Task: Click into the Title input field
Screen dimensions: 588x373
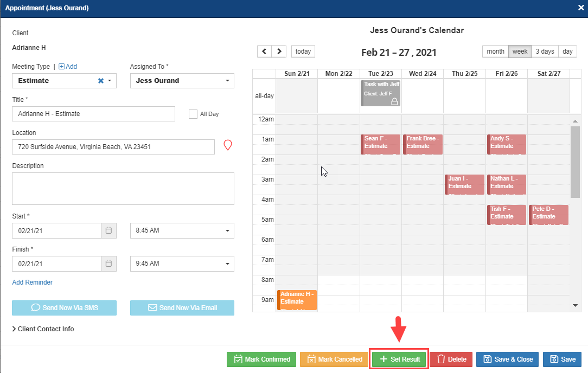Action: coord(93,114)
